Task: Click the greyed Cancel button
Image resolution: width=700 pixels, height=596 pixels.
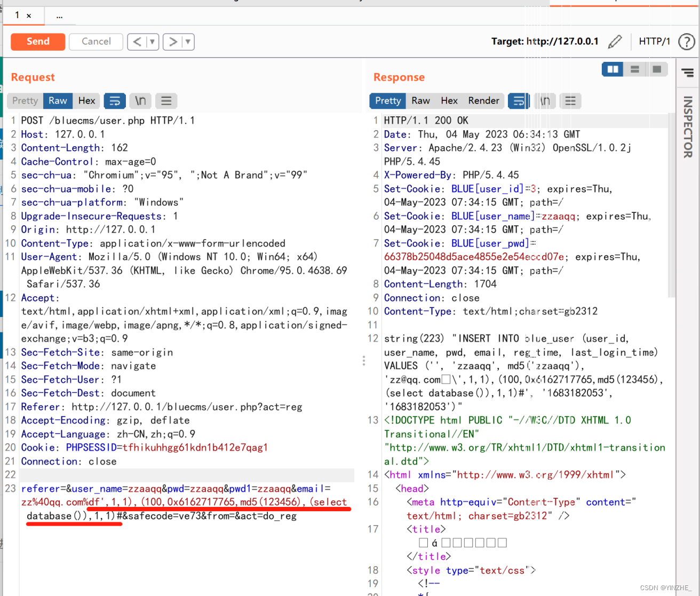Action: [x=96, y=42]
